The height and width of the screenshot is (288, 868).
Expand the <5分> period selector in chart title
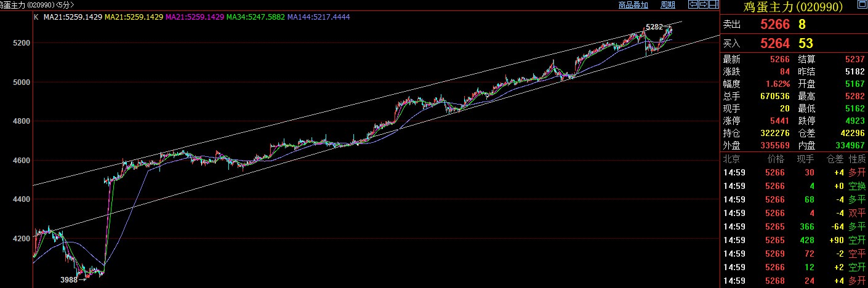(64, 5)
